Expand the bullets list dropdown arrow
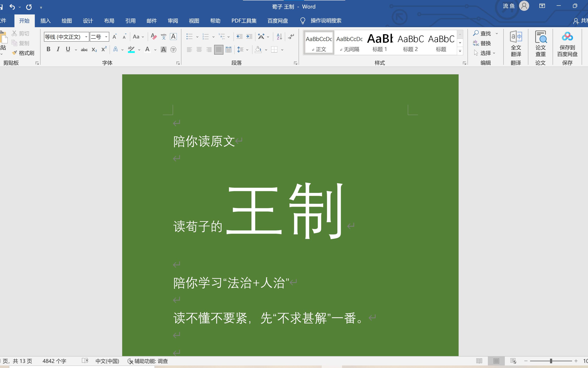The width and height of the screenshot is (588, 368). (x=197, y=37)
